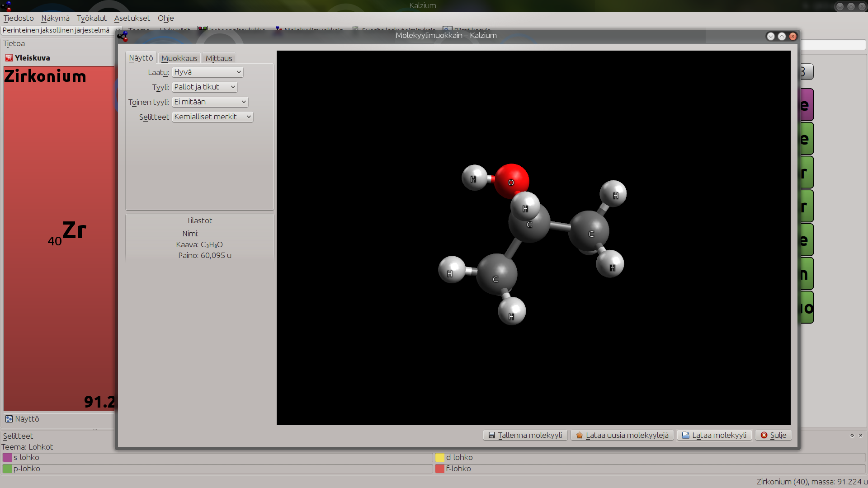The height and width of the screenshot is (488, 868).
Task: Open the Asetukset menu
Action: [132, 18]
